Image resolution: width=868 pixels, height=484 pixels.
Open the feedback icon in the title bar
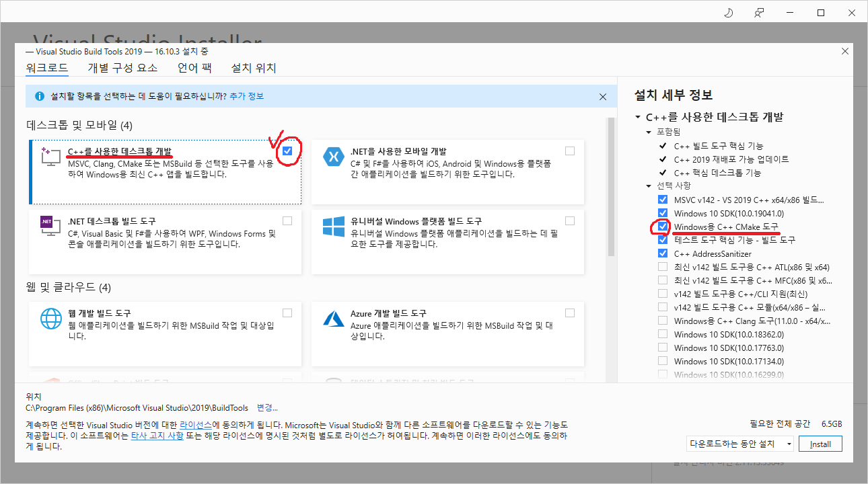(x=759, y=13)
